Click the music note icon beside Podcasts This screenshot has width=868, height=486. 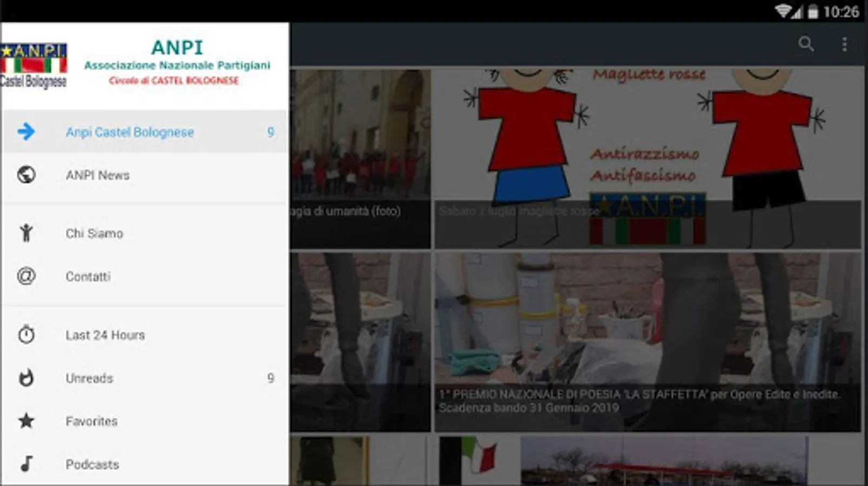tap(26, 464)
